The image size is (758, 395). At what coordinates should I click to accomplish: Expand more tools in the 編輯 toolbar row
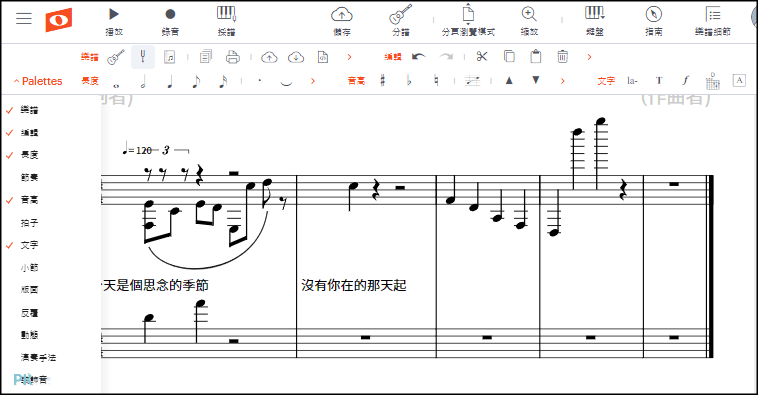[589, 57]
